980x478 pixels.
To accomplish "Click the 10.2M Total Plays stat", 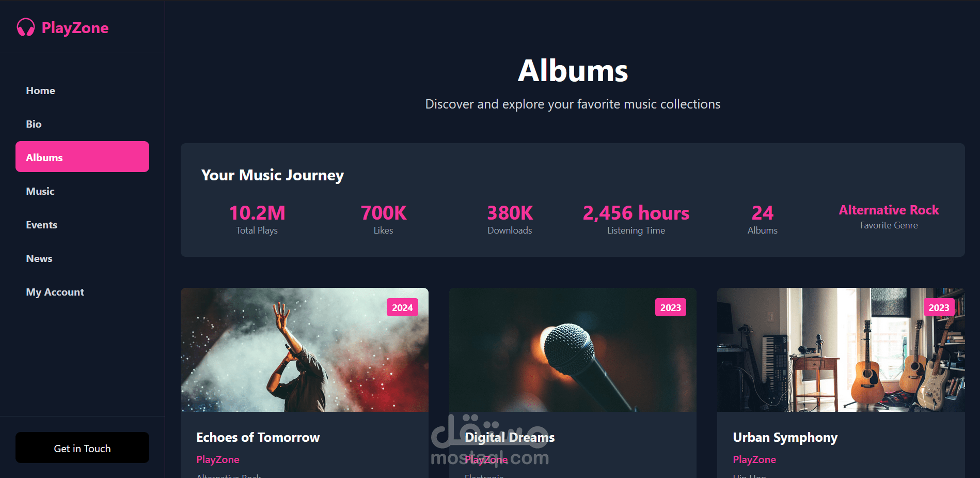I will pyautogui.click(x=257, y=219).
